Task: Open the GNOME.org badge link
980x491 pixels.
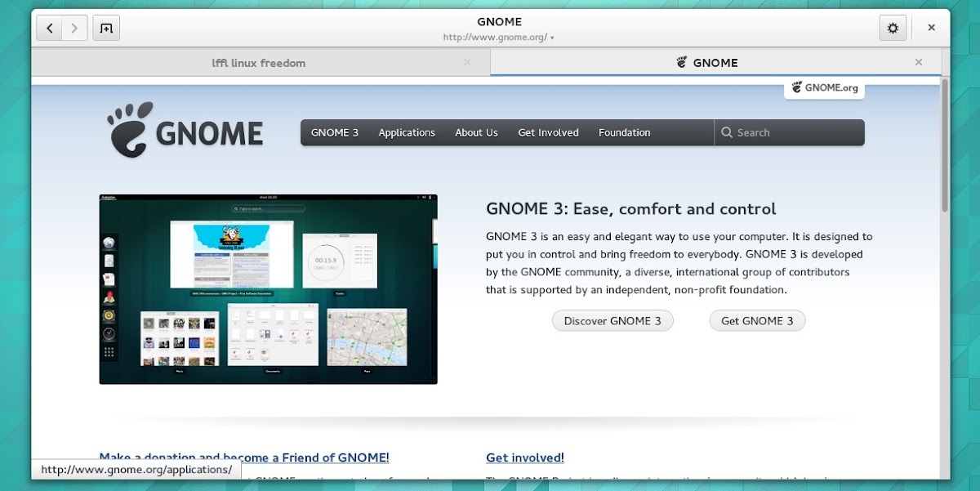Action: point(825,87)
